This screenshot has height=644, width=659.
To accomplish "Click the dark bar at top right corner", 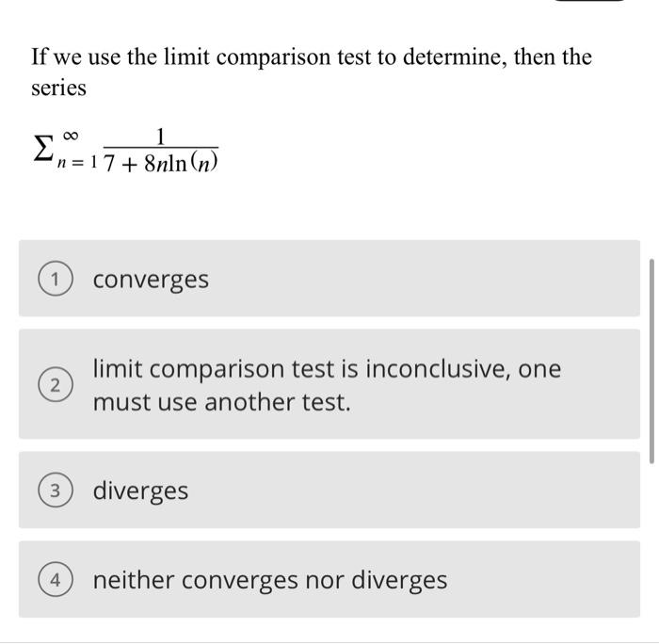I will (589, 1).
